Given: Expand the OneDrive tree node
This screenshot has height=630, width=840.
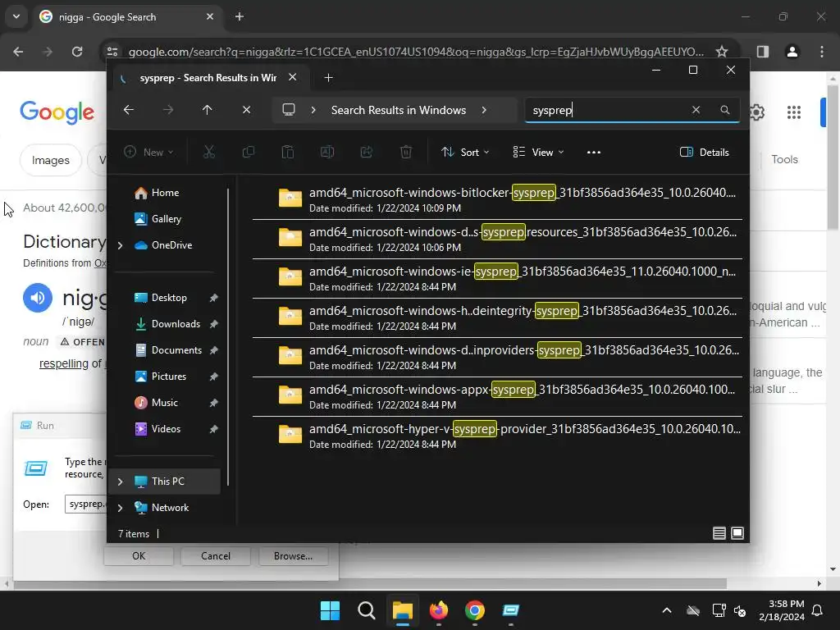Looking at the screenshot, I should [120, 245].
